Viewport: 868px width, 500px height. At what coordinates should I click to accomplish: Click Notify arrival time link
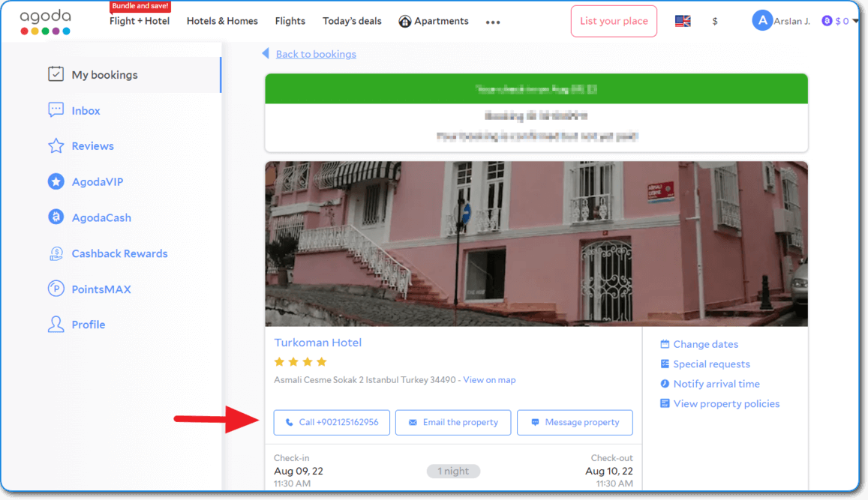point(716,384)
